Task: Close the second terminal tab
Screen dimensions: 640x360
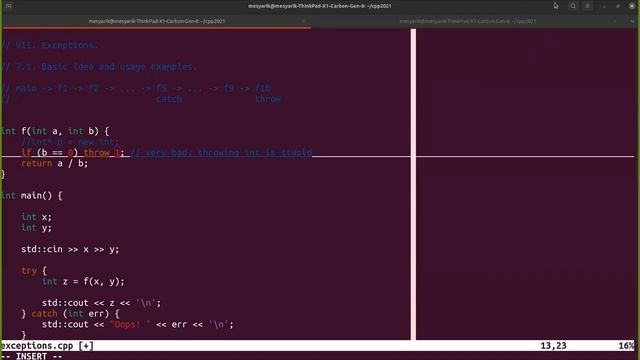Action: point(615,21)
